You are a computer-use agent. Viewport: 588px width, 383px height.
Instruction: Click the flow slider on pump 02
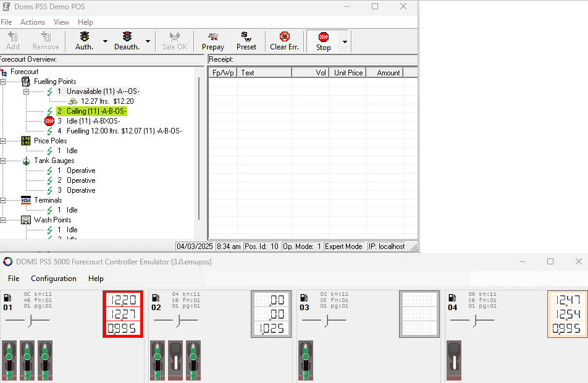[177, 320]
